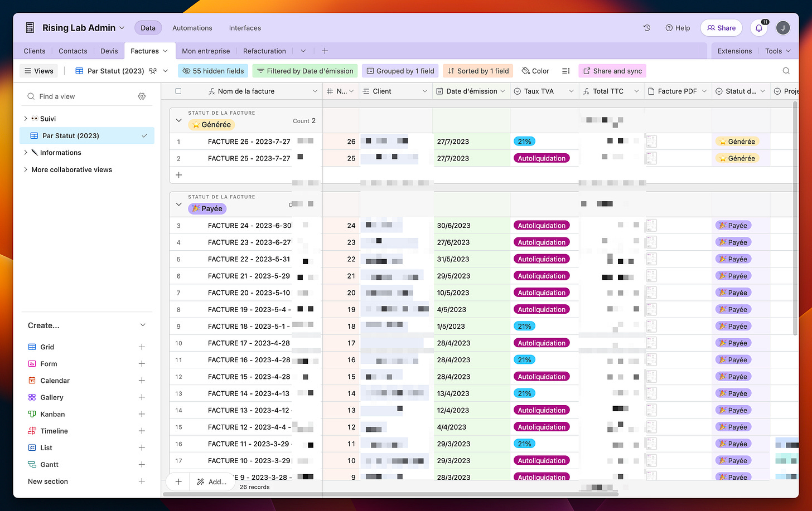This screenshot has height=511, width=812.
Task: Open the notifications bell icon
Action: (x=759, y=28)
